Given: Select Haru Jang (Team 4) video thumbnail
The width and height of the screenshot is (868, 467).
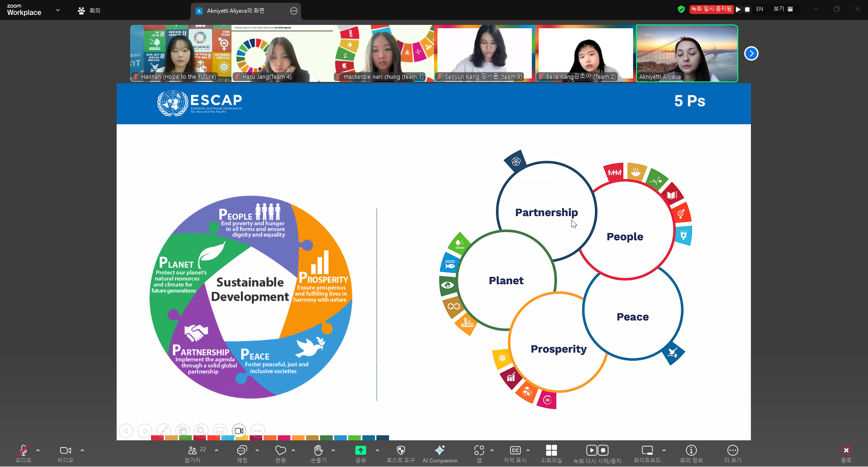Looking at the screenshot, I should click(x=282, y=53).
